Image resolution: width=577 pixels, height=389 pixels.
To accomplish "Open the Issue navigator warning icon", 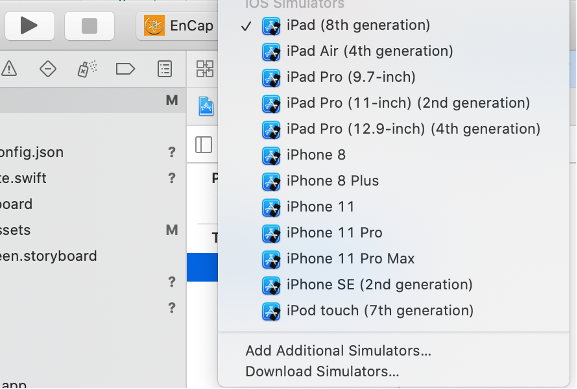I will (9, 69).
